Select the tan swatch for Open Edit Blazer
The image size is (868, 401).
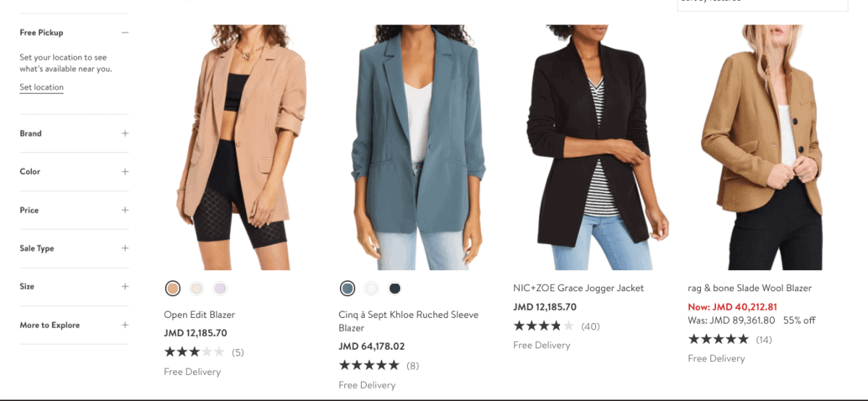[173, 288]
